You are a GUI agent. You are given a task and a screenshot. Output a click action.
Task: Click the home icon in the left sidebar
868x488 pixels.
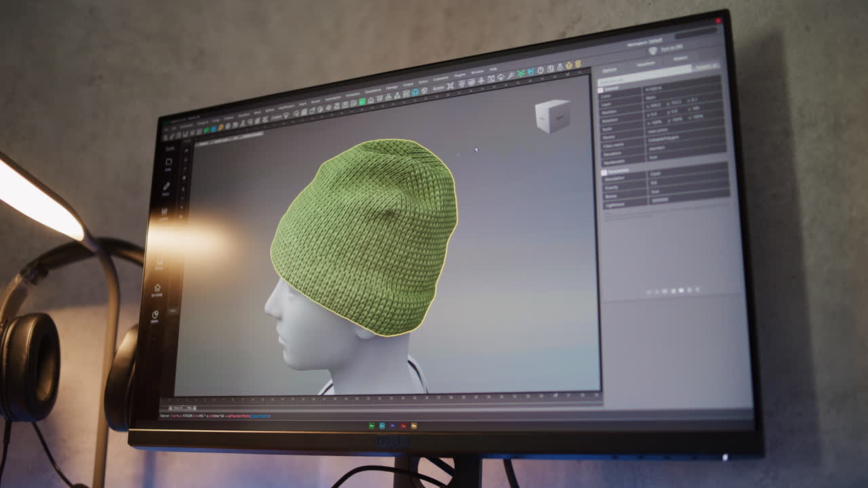pyautogui.click(x=158, y=287)
